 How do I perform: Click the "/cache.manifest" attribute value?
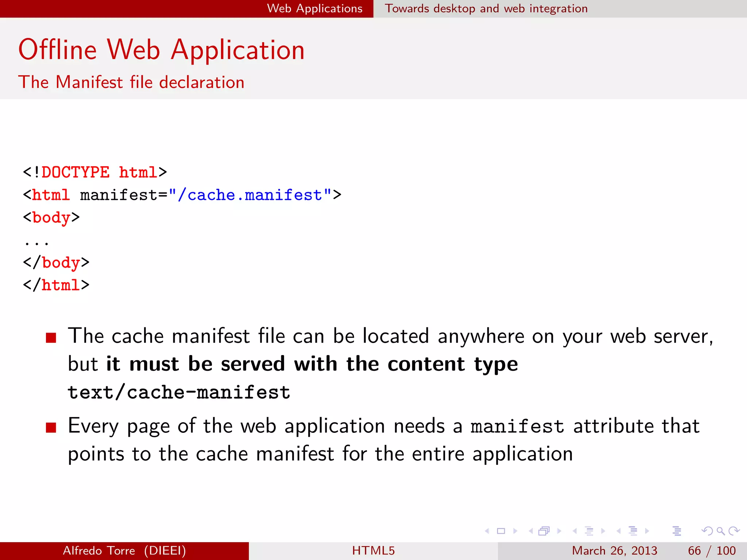[x=250, y=195]
